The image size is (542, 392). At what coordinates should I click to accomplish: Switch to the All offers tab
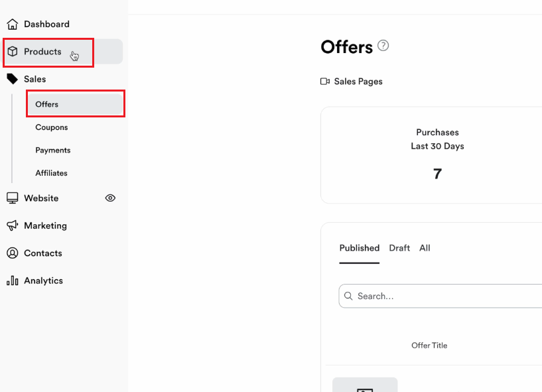click(425, 248)
